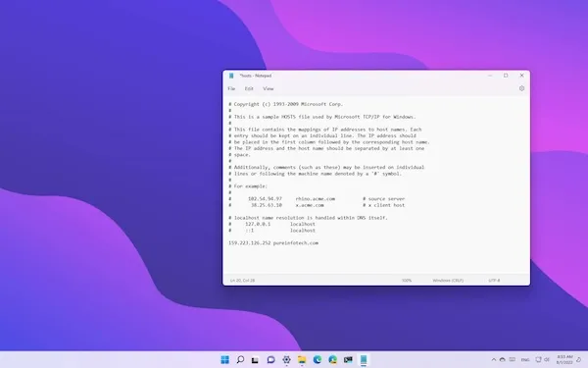588x368 pixels.
Task: Open taskbar Search
Action: point(240,359)
